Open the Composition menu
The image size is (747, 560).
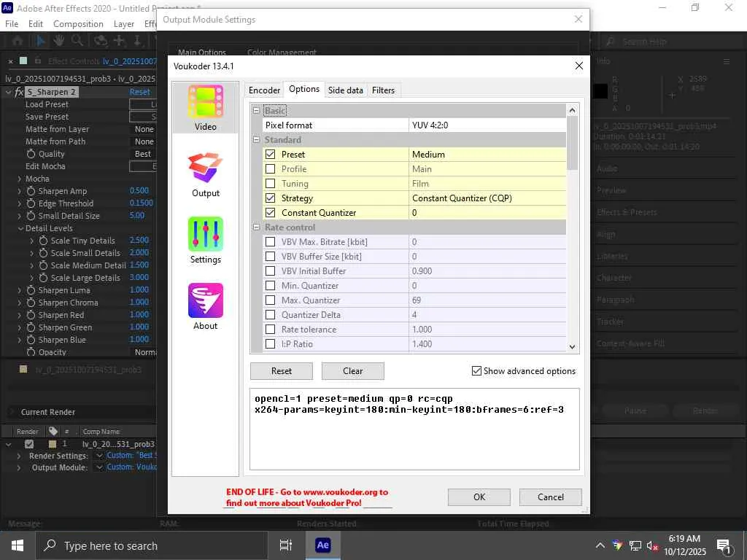pos(78,24)
